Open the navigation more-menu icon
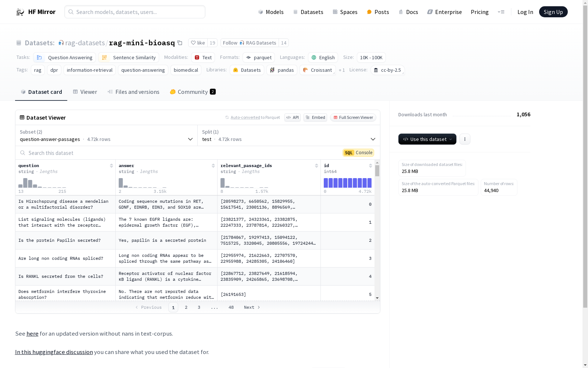Viewport: 588px width, 368px height. click(501, 12)
